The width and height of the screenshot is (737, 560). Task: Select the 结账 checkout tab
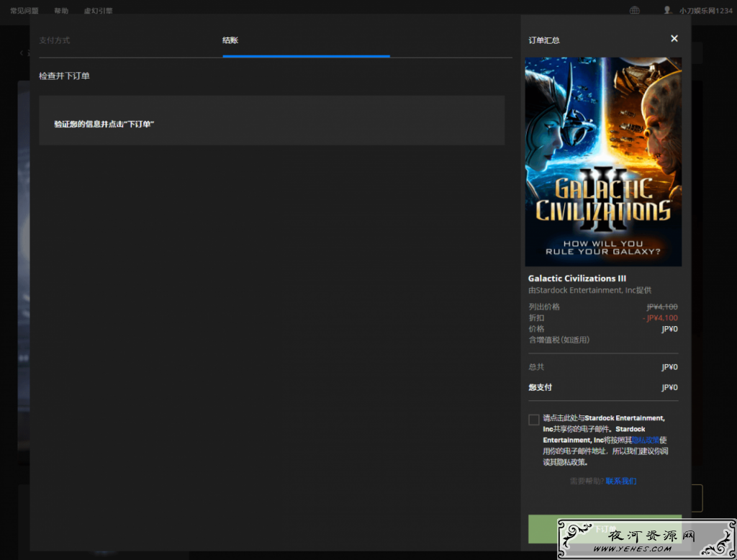(230, 40)
